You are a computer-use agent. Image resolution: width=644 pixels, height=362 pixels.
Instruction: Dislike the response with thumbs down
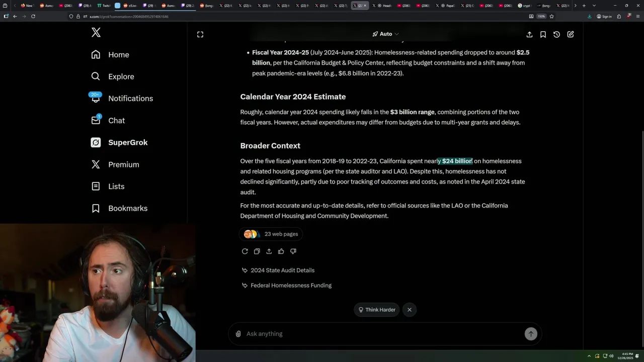click(293, 251)
